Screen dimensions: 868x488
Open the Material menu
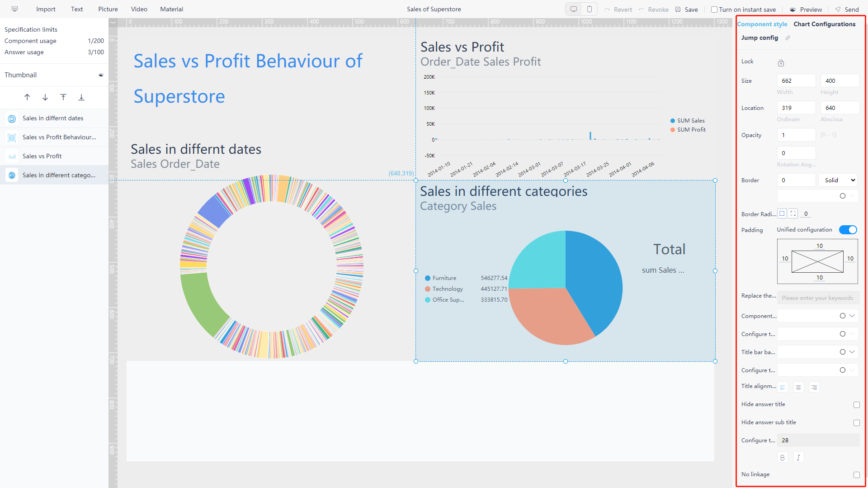[x=172, y=9]
